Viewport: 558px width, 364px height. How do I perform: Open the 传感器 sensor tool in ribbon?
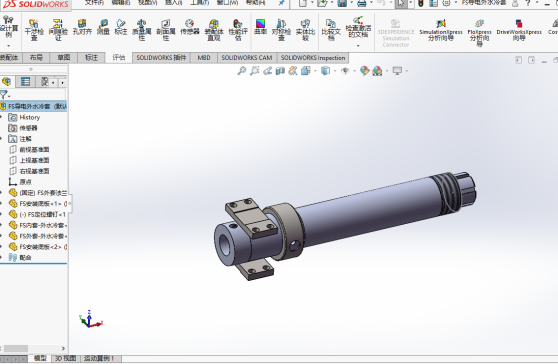pyautogui.click(x=190, y=27)
